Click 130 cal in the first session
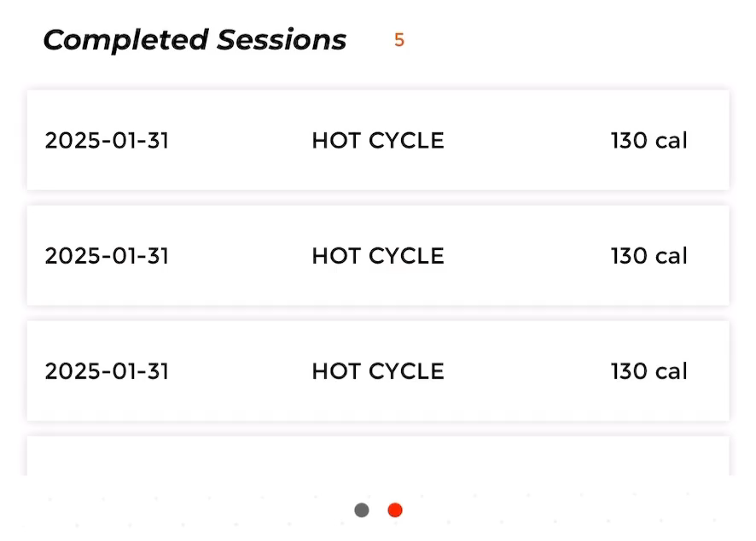This screenshot has width=756, height=541. (x=649, y=141)
